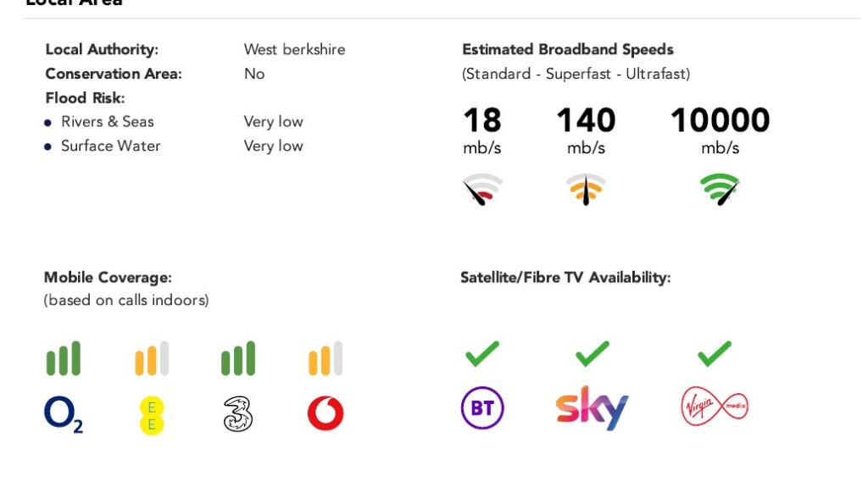Click the O2 green signal bars
The width and height of the screenshot is (868, 482).
coord(64,359)
